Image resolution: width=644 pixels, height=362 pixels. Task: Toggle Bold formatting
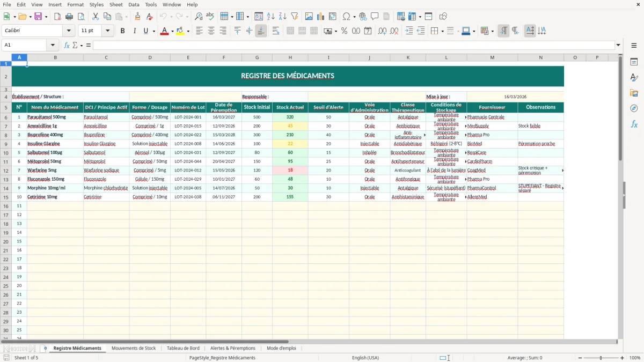click(123, 31)
